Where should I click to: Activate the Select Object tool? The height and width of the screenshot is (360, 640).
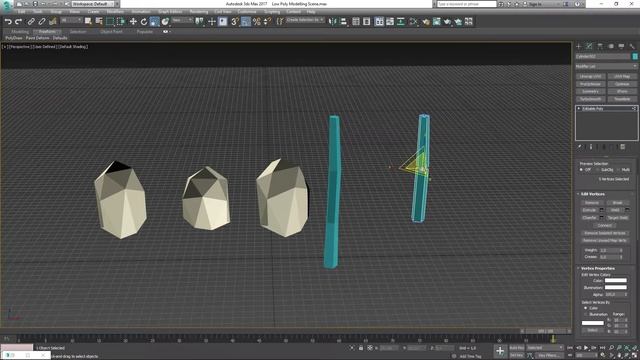click(88, 22)
